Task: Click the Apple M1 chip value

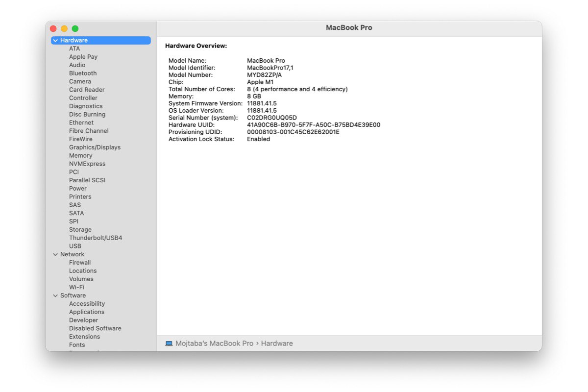Action: (260, 82)
